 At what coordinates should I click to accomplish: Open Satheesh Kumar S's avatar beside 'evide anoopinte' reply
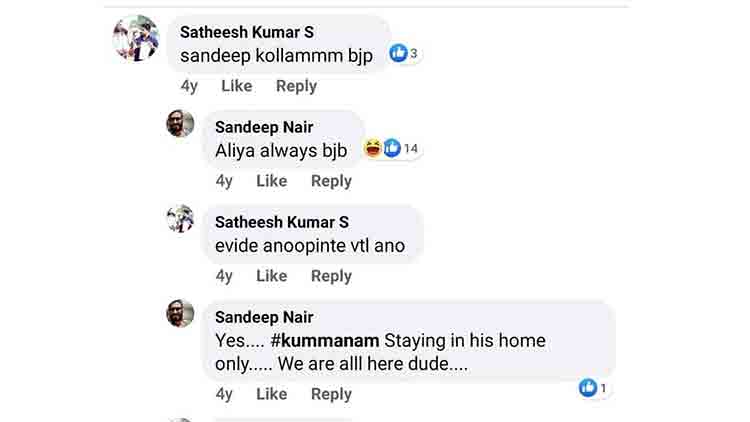click(180, 219)
